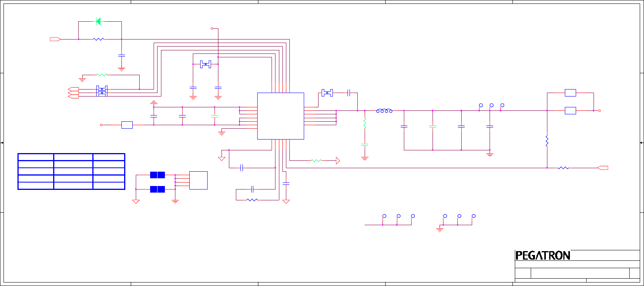Select the blue bordered table on the left
The image size is (644, 286).
(x=71, y=171)
